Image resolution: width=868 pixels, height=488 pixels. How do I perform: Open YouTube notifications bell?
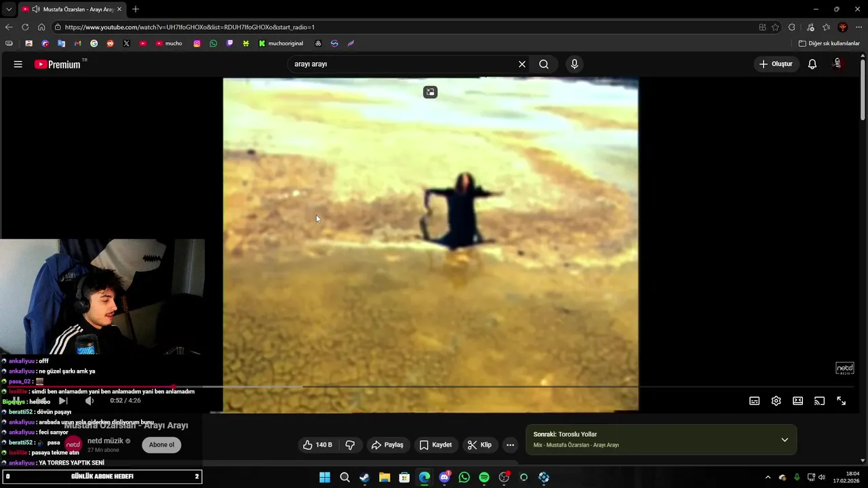tap(812, 64)
